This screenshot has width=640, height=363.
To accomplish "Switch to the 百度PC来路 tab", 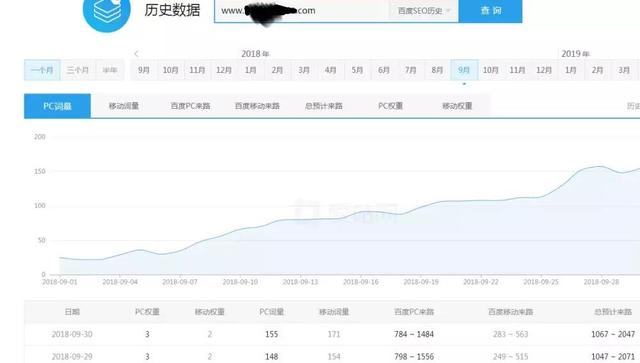I will click(190, 106).
